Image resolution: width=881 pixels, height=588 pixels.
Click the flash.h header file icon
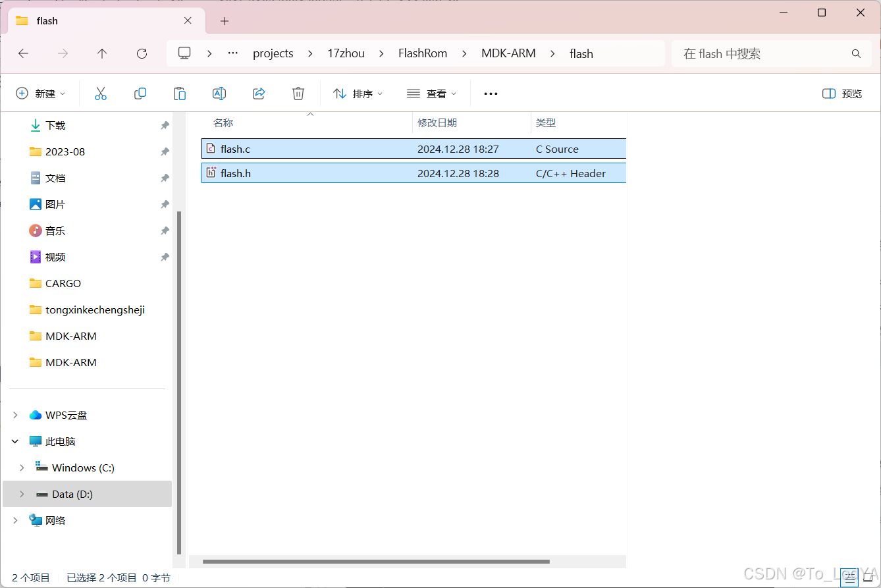[211, 173]
